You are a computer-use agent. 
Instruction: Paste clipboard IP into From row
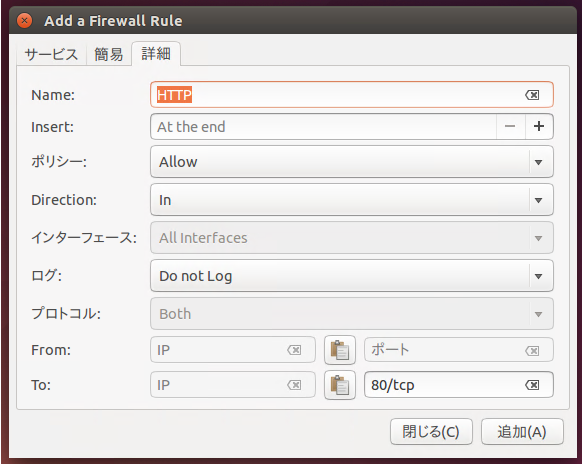click(340, 350)
